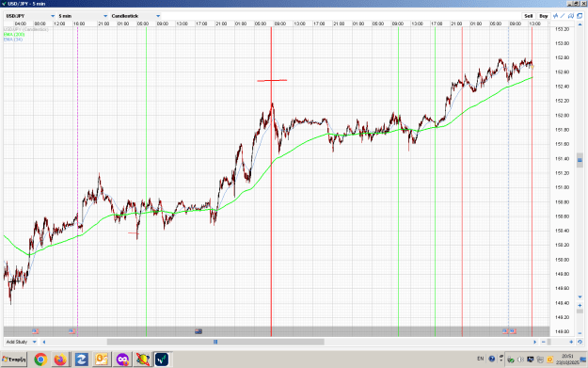Image resolution: width=588 pixels, height=368 pixels.
Task: Click the volume speaker tray icon
Action: point(520,360)
